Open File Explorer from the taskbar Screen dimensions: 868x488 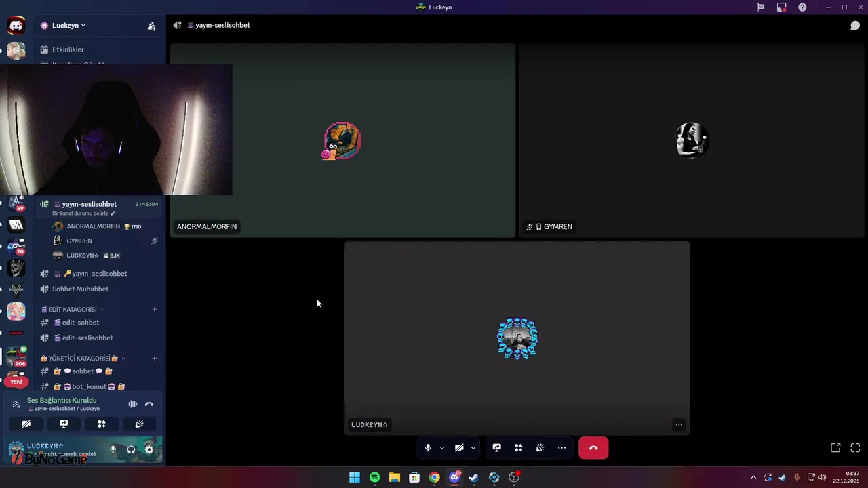[394, 478]
